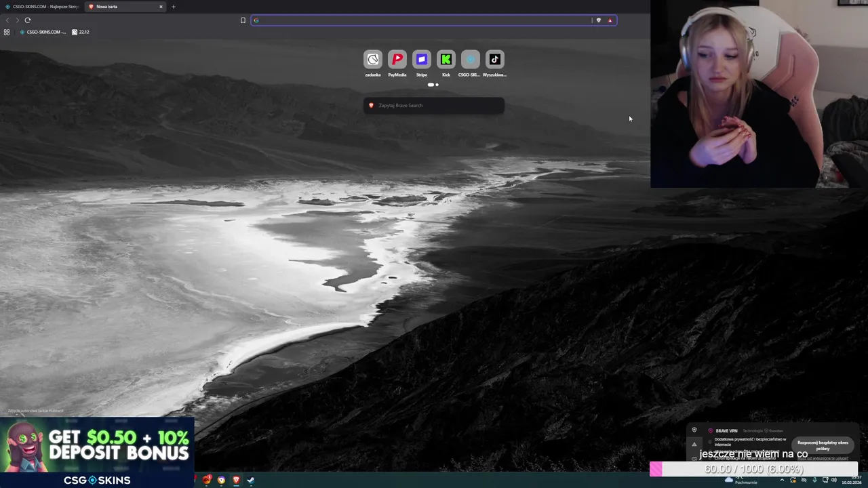The width and height of the screenshot is (868, 488).
Task: Open the red bird app in taskbar
Action: pos(207,480)
